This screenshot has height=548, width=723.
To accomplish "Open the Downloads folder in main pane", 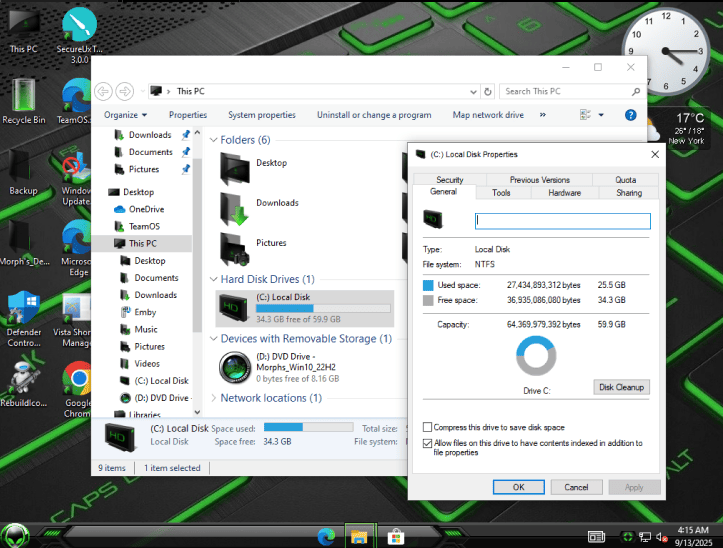I will tap(237, 203).
